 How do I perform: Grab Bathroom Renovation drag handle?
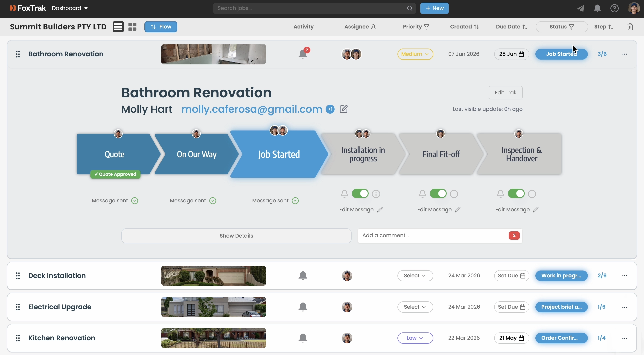pyautogui.click(x=18, y=54)
